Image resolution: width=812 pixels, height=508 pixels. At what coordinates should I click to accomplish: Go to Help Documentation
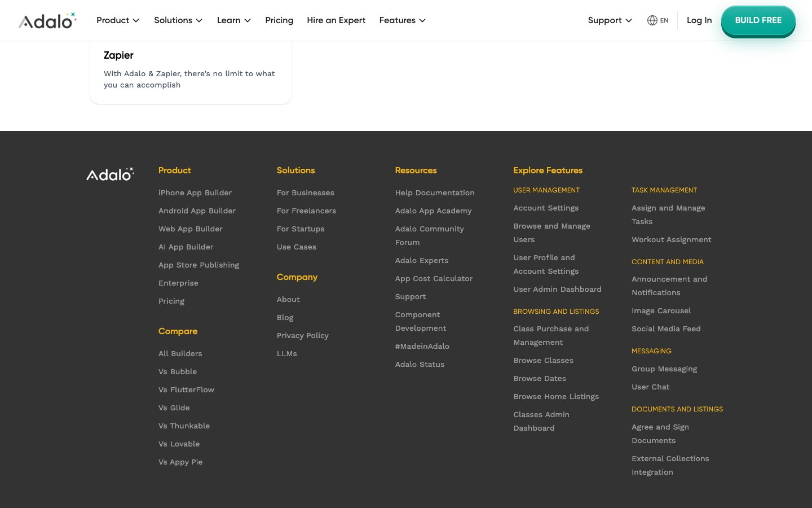pyautogui.click(x=435, y=192)
